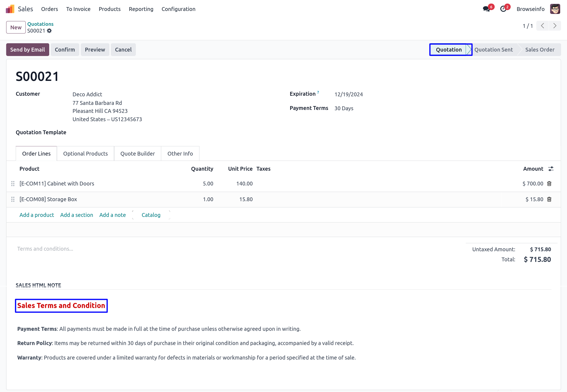The width and height of the screenshot is (567, 392).
Task: Open the activities clock icon
Action: 503,9
